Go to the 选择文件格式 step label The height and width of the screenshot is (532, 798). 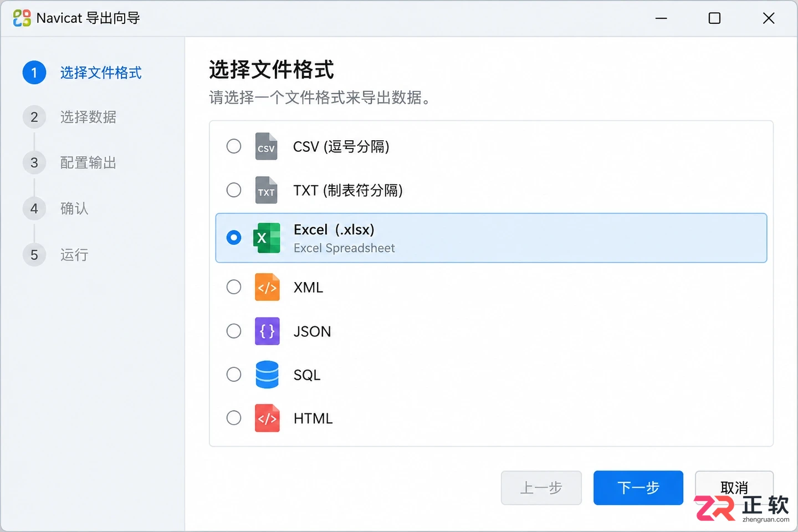101,73
